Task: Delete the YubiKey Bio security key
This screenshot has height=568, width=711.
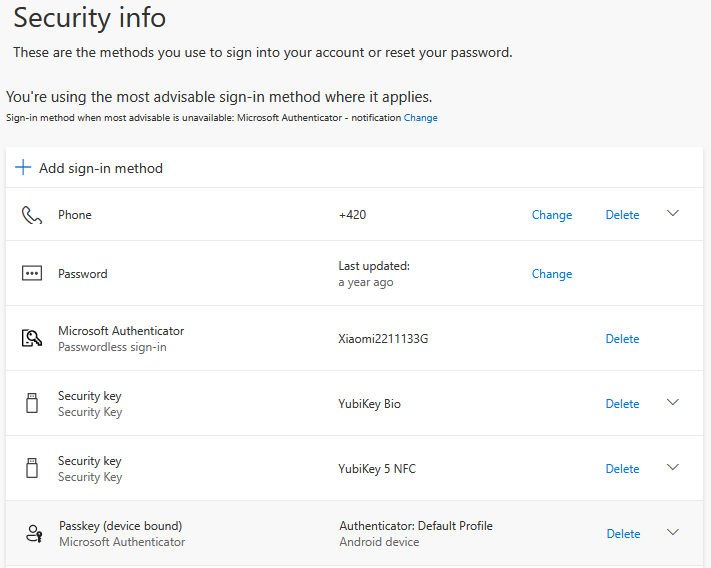Action: click(x=623, y=403)
